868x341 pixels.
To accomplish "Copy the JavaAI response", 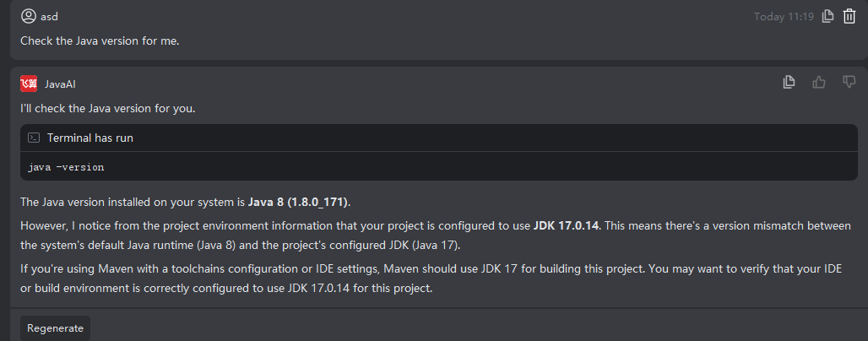I will coord(789,82).
